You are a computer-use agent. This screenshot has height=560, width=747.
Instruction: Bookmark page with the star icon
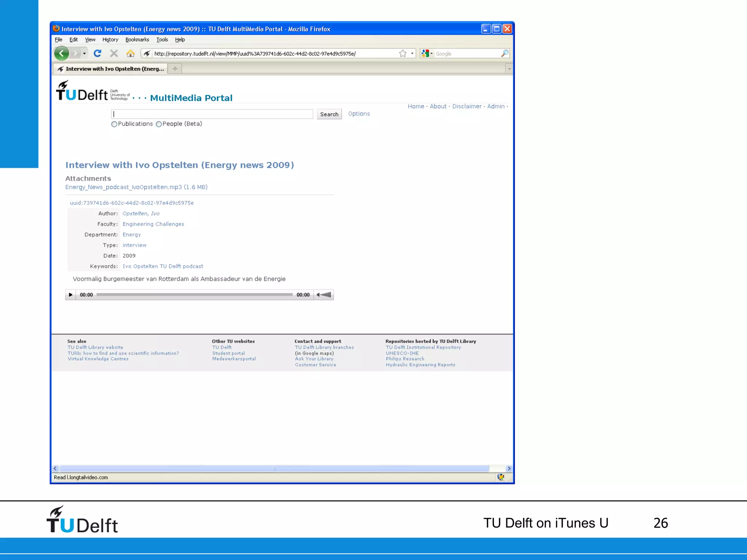403,54
